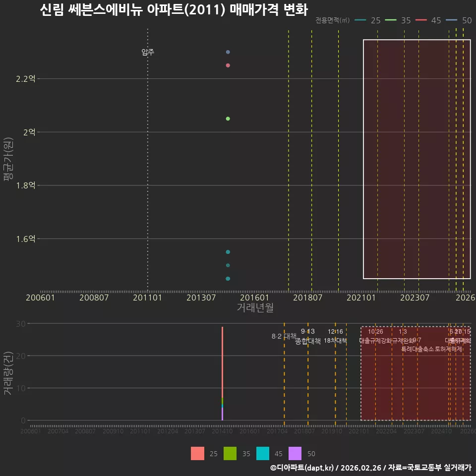Click the '10' label on volume y-axis

pos(21,388)
